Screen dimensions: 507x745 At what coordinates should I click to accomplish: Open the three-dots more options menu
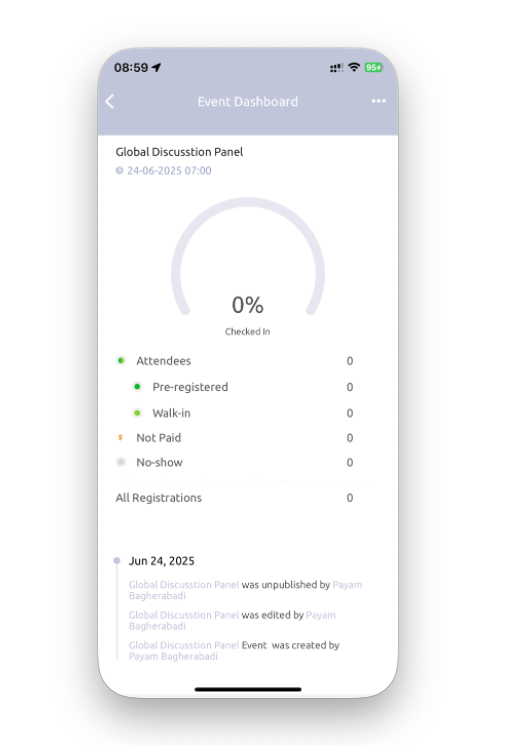pos(379,101)
